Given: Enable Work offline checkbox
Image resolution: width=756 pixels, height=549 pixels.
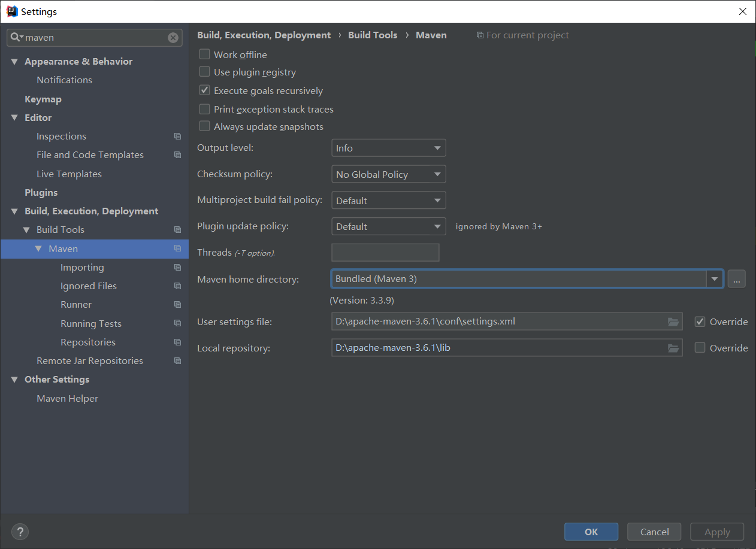Looking at the screenshot, I should tap(205, 54).
